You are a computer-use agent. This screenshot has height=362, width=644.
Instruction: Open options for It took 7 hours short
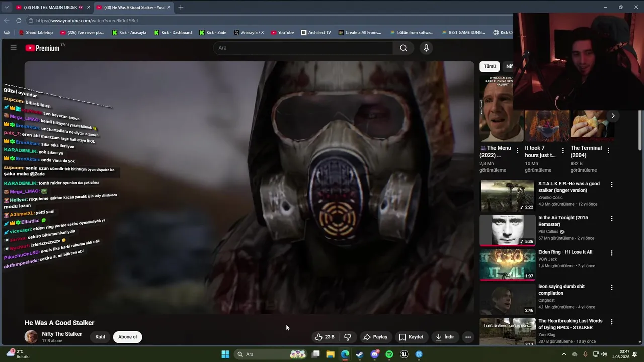(x=563, y=151)
